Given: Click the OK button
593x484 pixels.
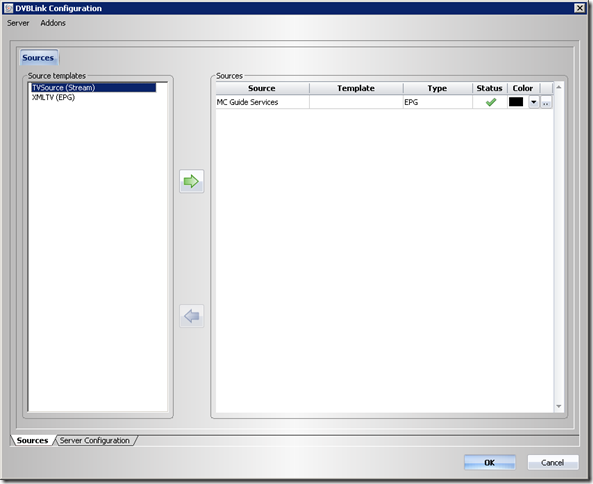Looking at the screenshot, I should pos(490,462).
